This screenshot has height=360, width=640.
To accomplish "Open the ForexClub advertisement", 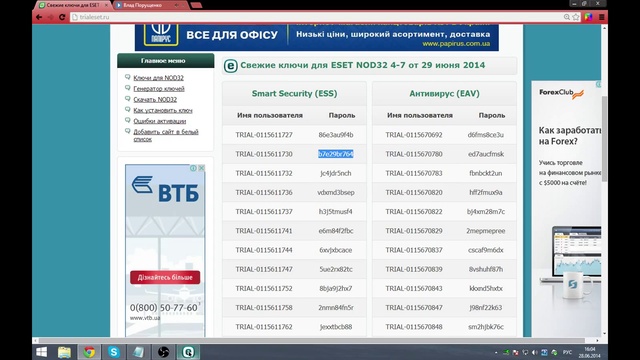I will click(x=566, y=208).
